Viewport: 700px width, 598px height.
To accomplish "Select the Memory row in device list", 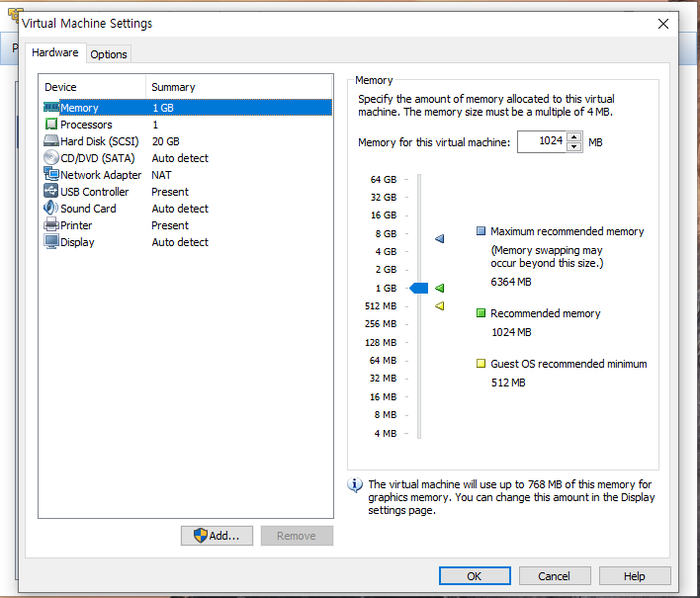I will pos(188,108).
